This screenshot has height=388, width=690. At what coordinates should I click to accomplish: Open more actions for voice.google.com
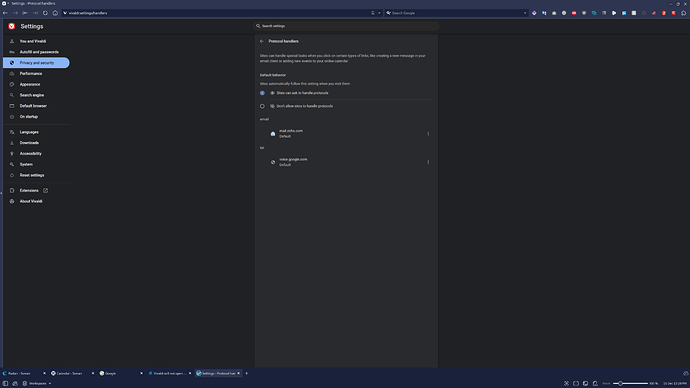[x=428, y=162]
